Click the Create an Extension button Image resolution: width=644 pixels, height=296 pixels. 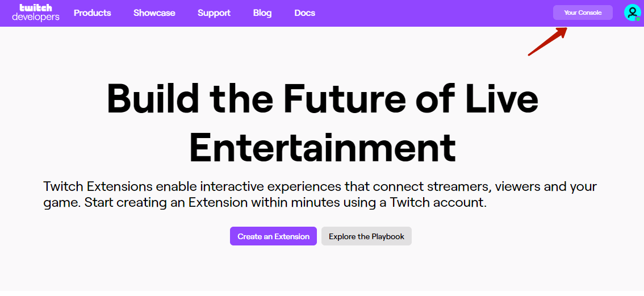(x=274, y=236)
